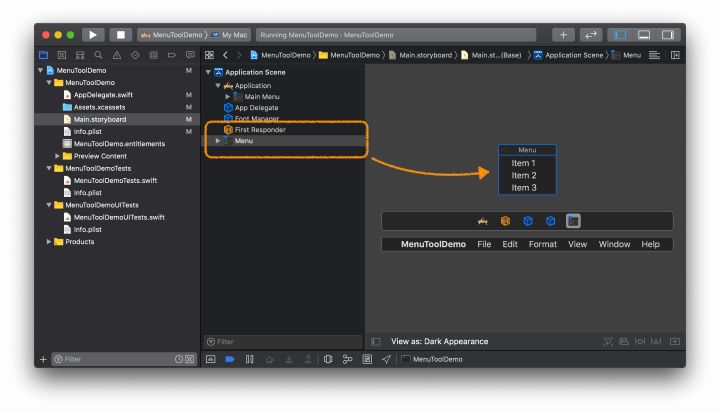Screen dimensions: 720x413
Task: Click the document outline Filter field
Action: (282, 342)
